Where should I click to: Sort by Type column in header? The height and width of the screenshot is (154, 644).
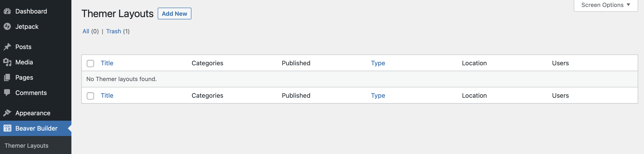(378, 63)
